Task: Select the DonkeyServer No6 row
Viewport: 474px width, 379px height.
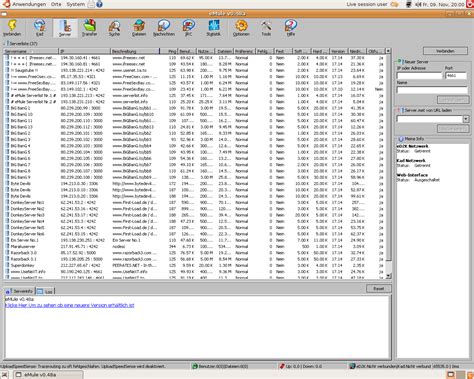Action: pos(195,234)
